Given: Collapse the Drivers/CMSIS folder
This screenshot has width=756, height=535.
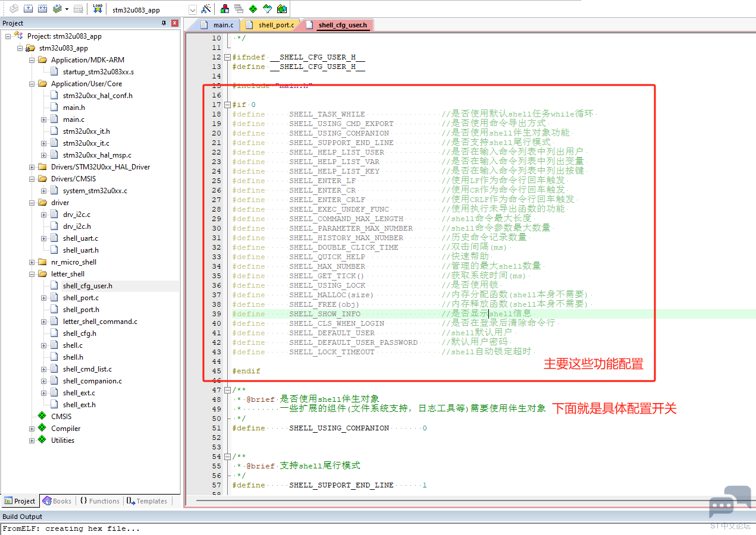Looking at the screenshot, I should point(32,179).
